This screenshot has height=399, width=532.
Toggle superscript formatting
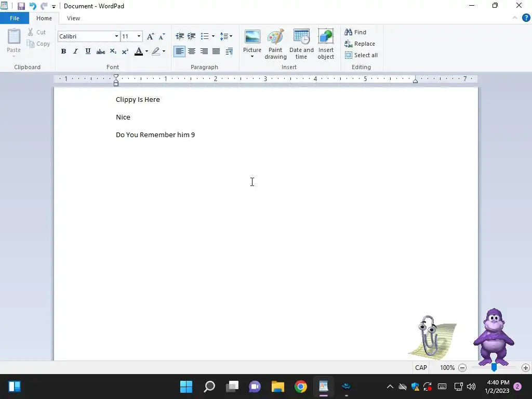pyautogui.click(x=125, y=51)
